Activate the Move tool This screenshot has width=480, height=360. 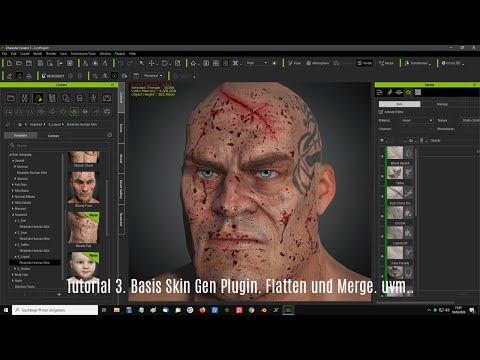(x=152, y=63)
